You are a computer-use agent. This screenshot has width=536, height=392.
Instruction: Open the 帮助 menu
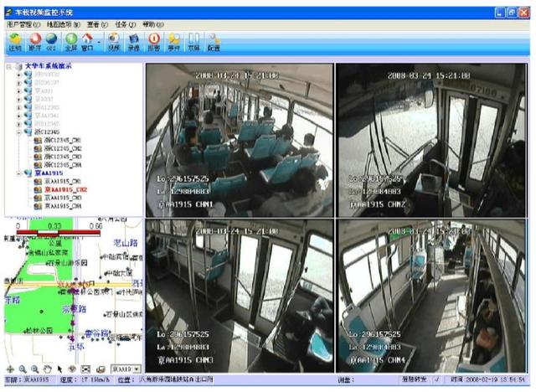(152, 24)
